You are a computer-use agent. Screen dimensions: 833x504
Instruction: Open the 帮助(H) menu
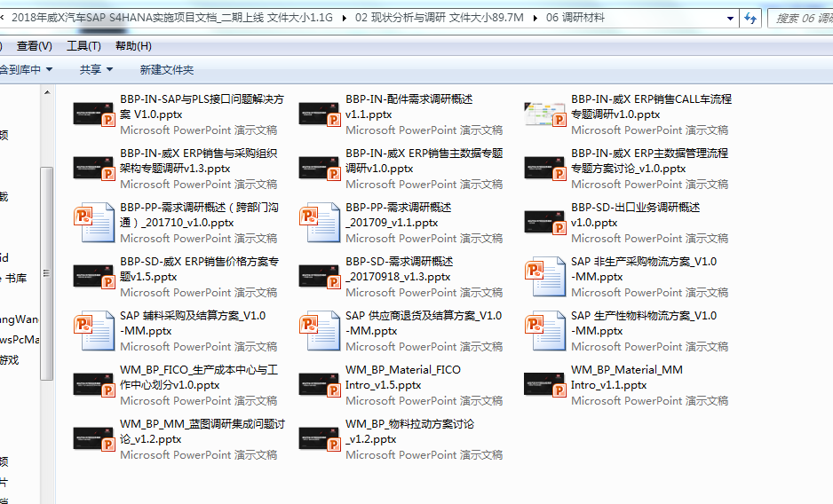point(133,46)
